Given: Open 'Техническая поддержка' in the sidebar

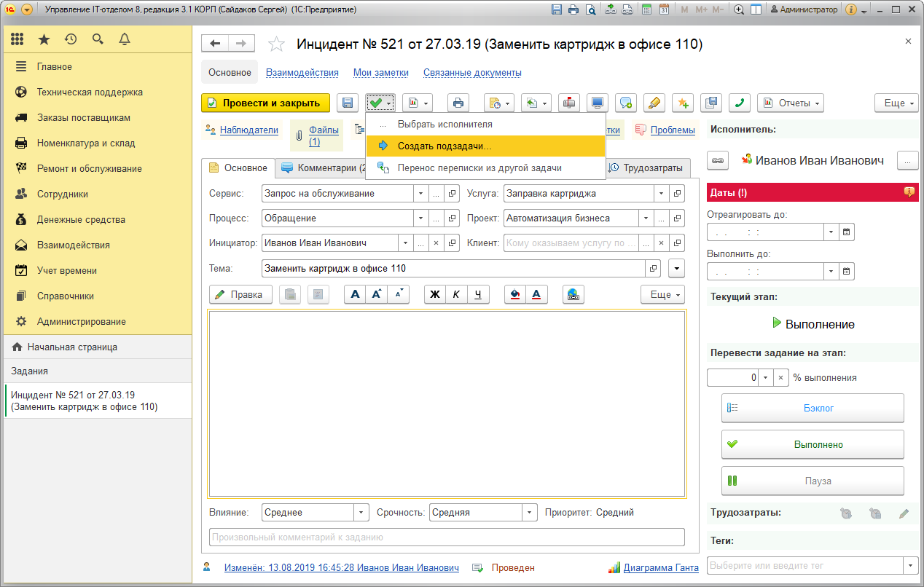Looking at the screenshot, I should click(90, 92).
